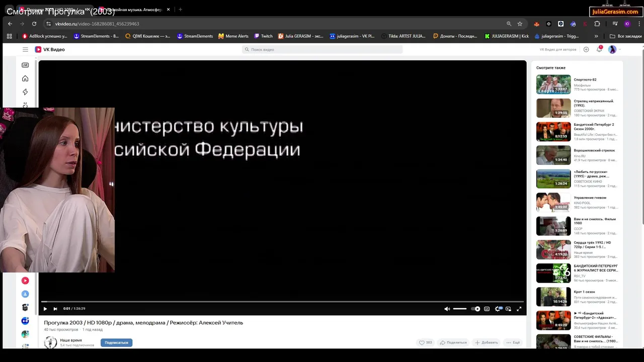
Task: Open the Наше время channel link
Action: pos(71,340)
